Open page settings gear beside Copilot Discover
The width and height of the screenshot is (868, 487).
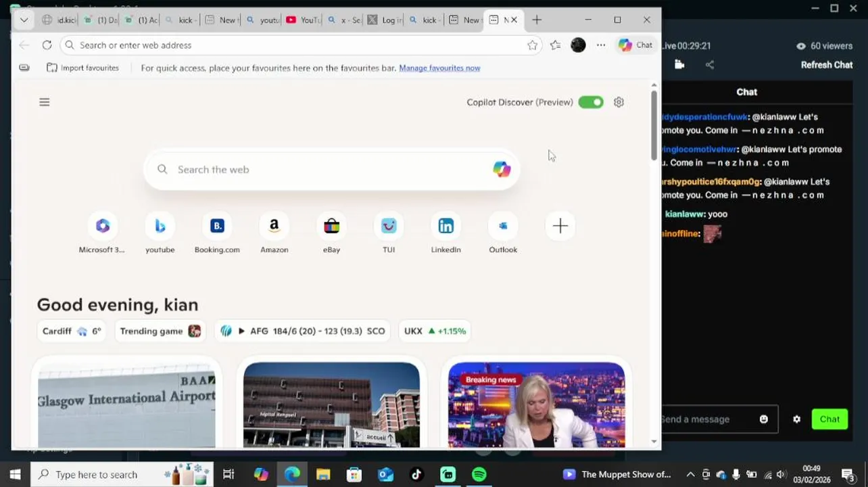[x=619, y=102]
